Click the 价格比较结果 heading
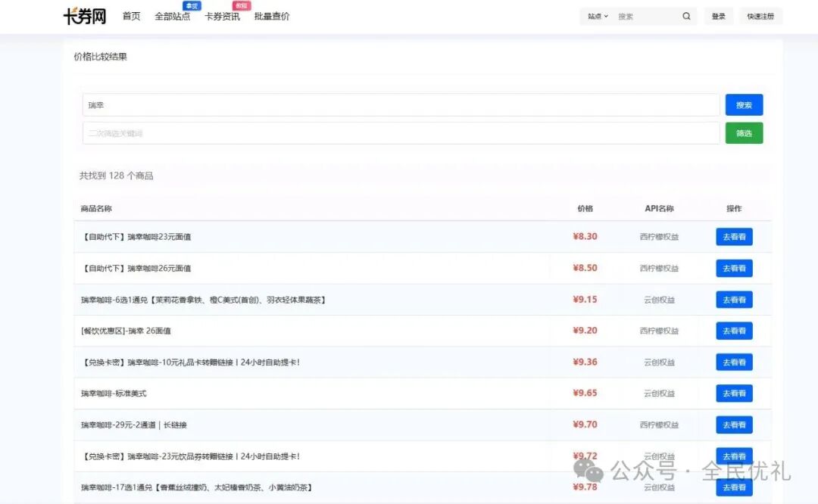818x504 pixels. click(x=100, y=57)
